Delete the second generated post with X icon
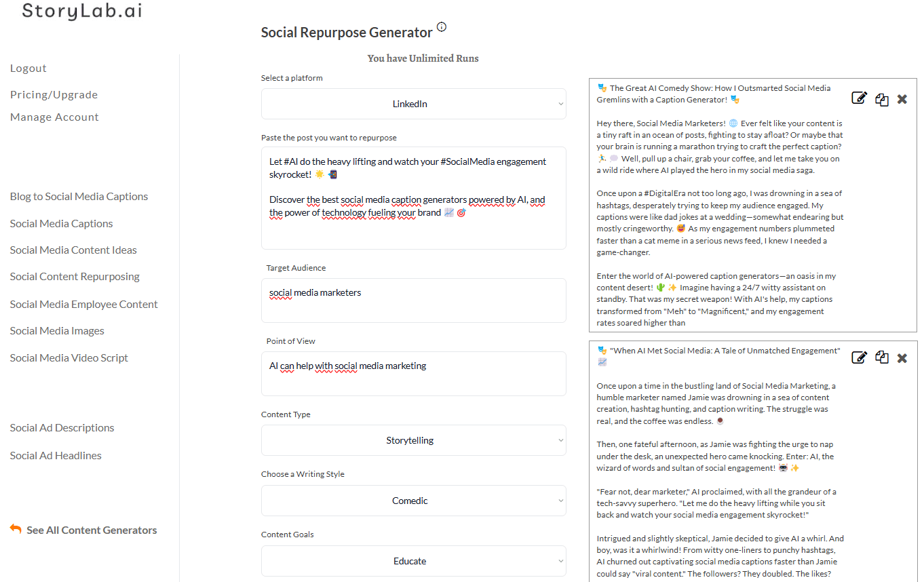924x582 pixels. [x=902, y=358]
